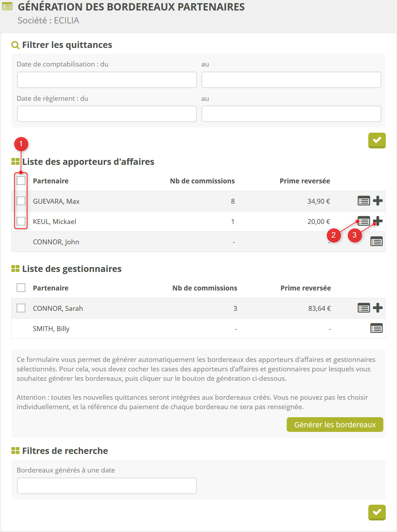
Task: Select the CONNOR, Sarah checkbox
Action: point(21,308)
